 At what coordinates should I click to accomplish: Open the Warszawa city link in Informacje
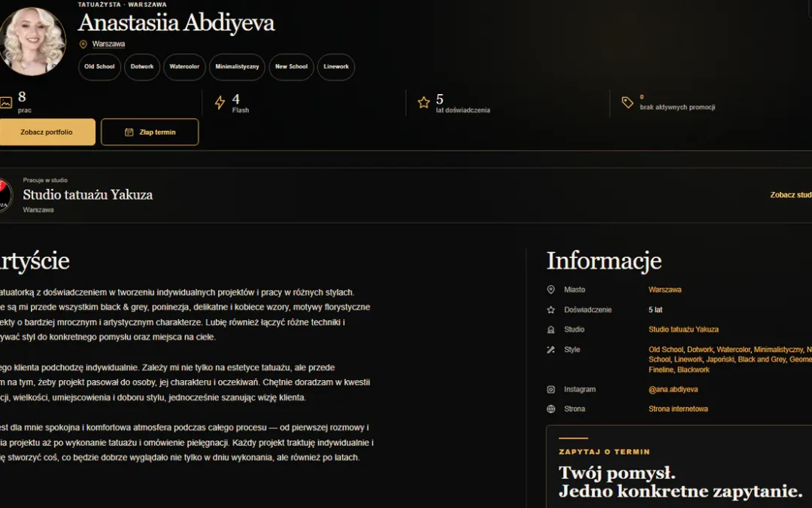coord(665,290)
